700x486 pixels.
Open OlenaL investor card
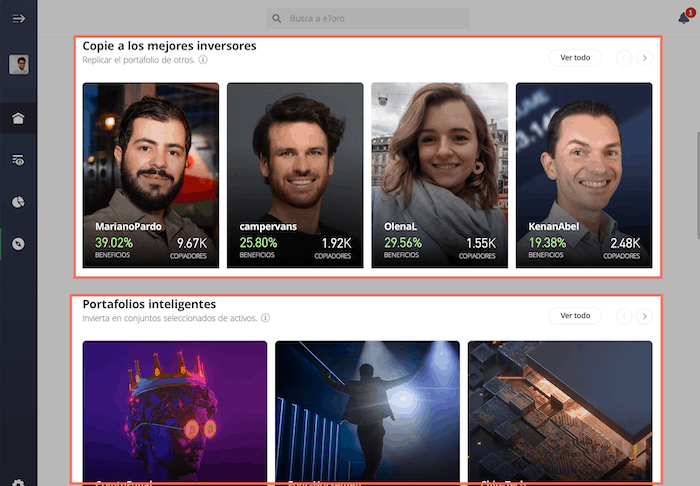440,175
